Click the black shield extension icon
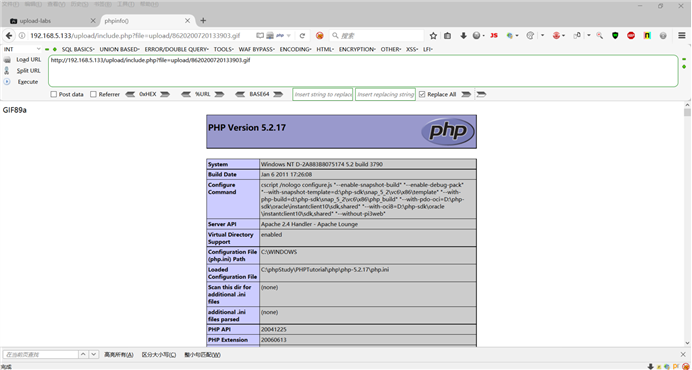Viewport: 692px width, 370px height. point(615,36)
